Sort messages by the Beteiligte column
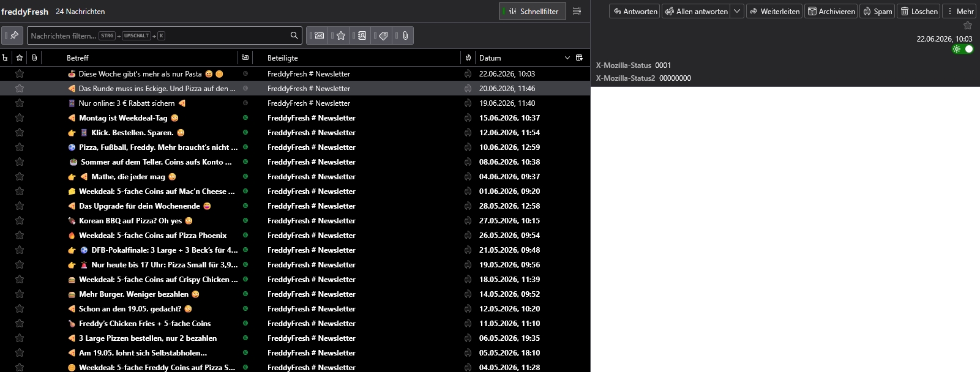 pos(356,58)
